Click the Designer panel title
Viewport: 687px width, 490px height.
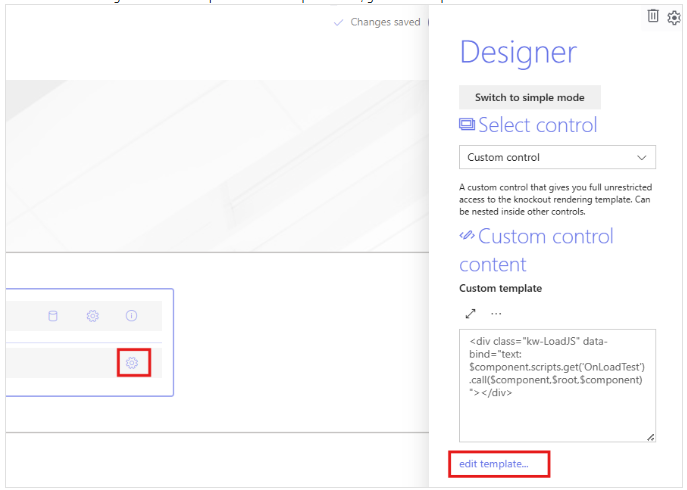pyautogui.click(x=518, y=53)
